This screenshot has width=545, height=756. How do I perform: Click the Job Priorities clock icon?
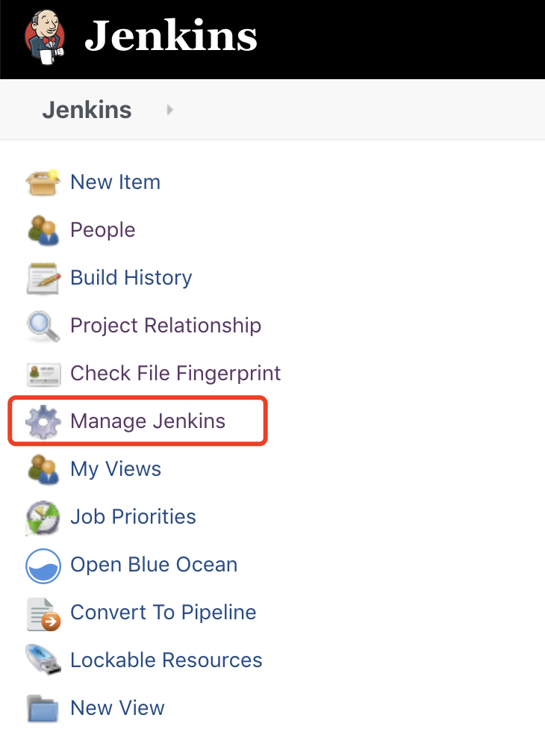pos(43,518)
